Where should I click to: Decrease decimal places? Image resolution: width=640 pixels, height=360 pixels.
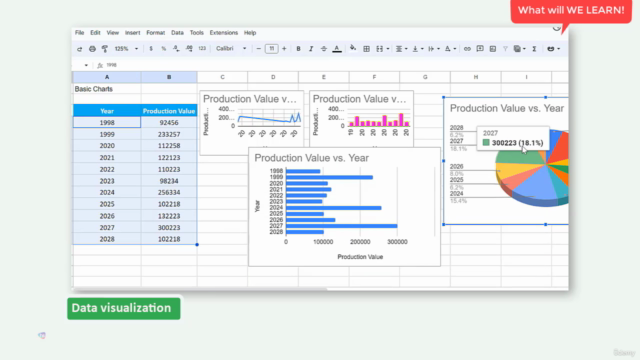[176, 49]
